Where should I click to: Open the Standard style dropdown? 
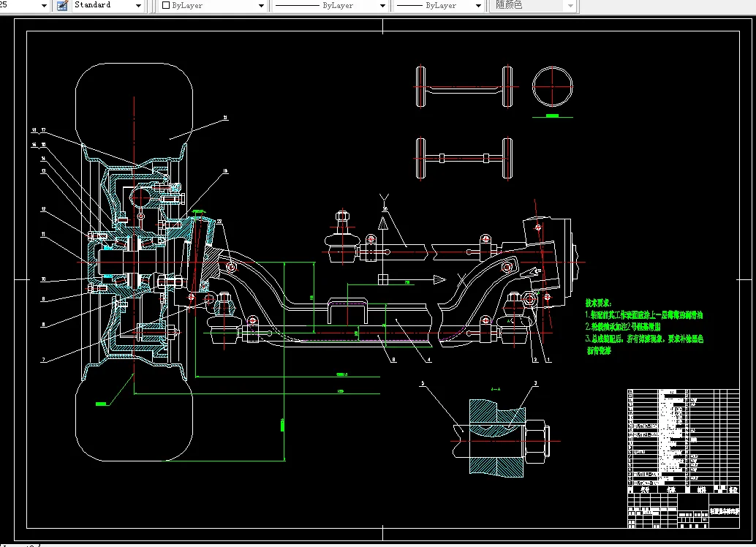(x=138, y=6)
